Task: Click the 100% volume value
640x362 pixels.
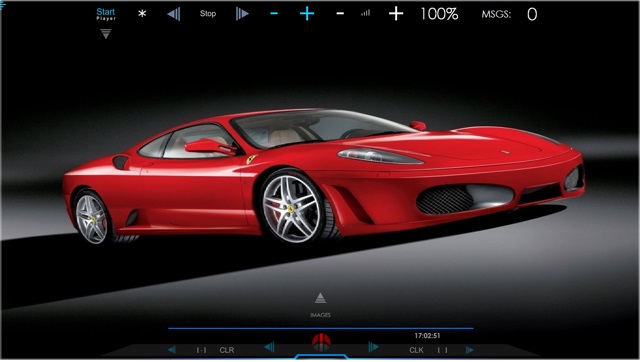Action: point(439,14)
